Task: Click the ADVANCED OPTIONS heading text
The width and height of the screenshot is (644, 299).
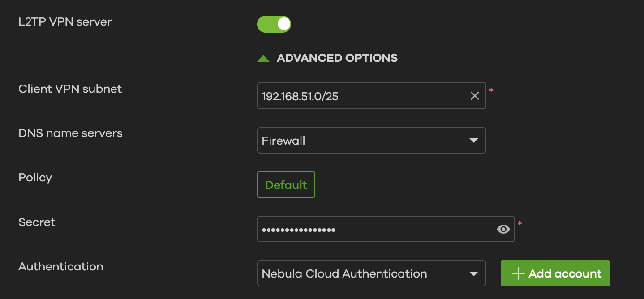Action: tap(337, 58)
